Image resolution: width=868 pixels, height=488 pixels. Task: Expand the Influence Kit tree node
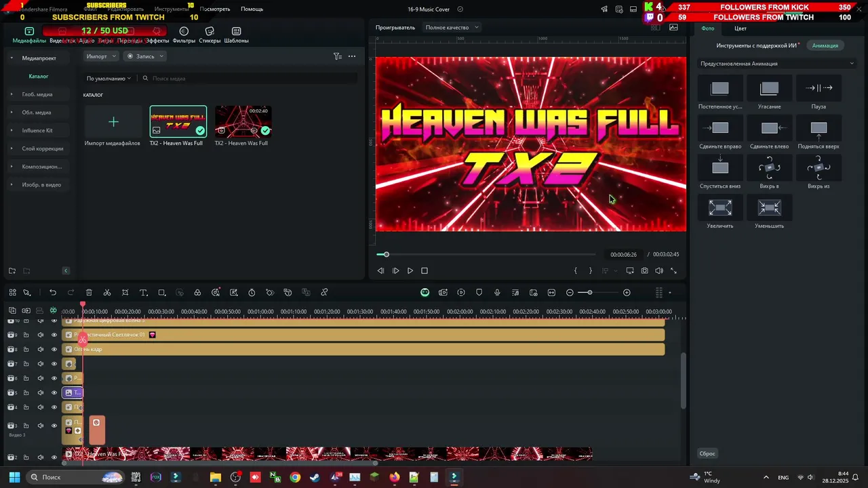12,130
